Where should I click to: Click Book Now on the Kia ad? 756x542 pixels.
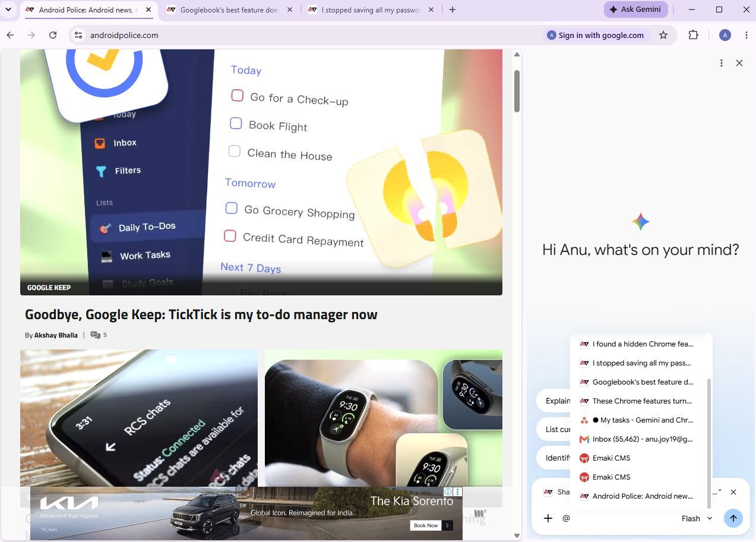431,525
